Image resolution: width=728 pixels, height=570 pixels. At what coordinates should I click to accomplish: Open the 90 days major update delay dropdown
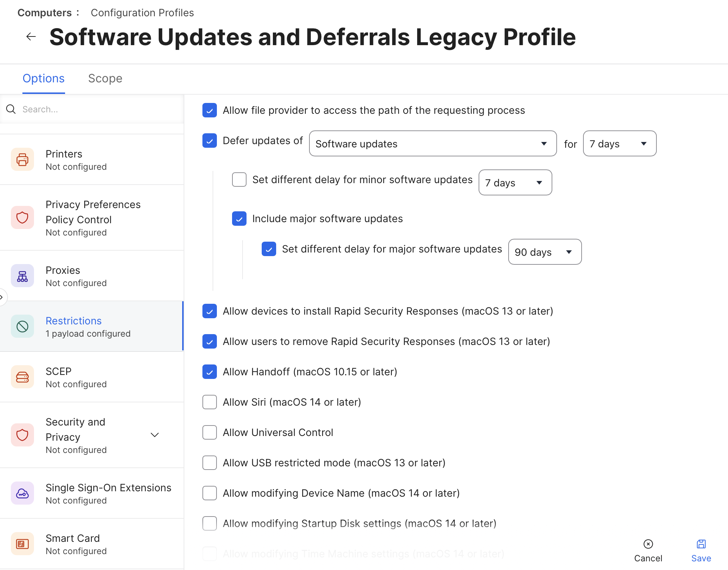coord(545,252)
